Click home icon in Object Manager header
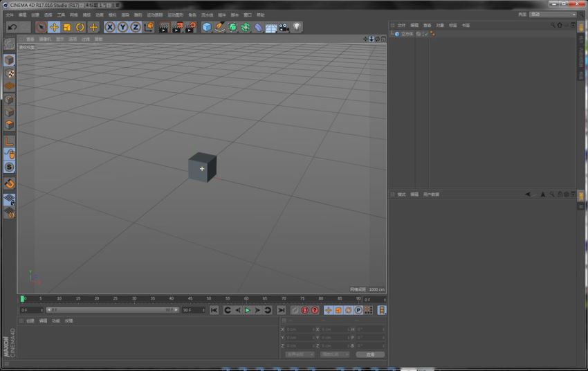Image resolution: width=588 pixels, height=371 pixels. click(x=560, y=25)
